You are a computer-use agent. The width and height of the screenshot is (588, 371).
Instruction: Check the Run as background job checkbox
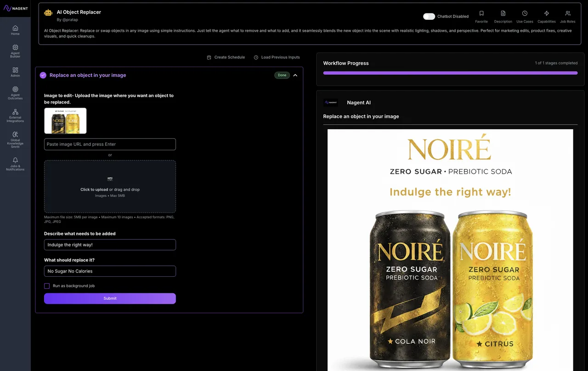tap(47, 286)
